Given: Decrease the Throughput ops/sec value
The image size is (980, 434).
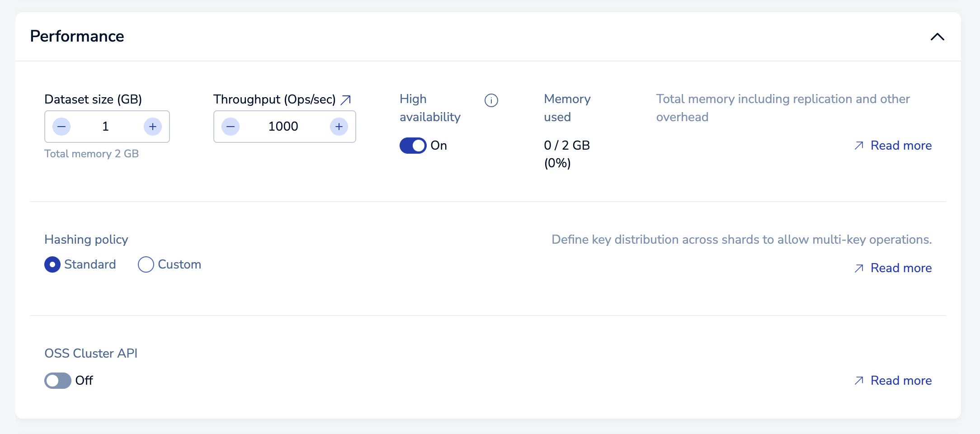Looking at the screenshot, I should tap(231, 127).
